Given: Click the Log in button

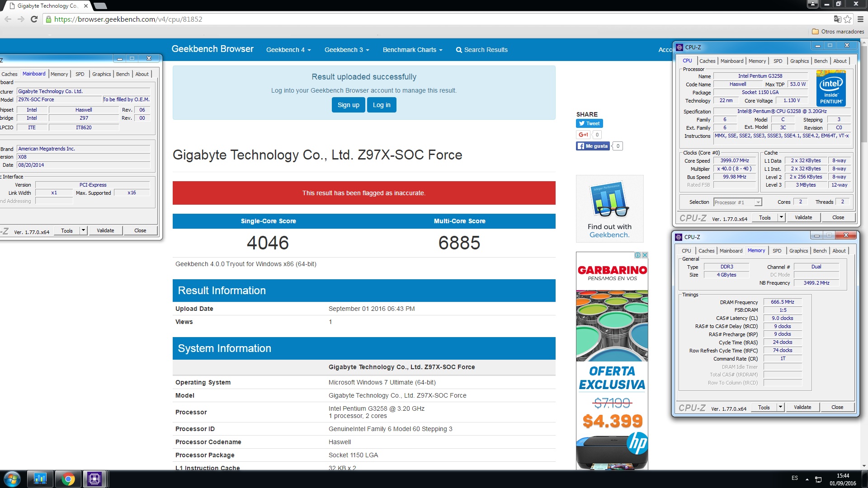Looking at the screenshot, I should (x=382, y=105).
